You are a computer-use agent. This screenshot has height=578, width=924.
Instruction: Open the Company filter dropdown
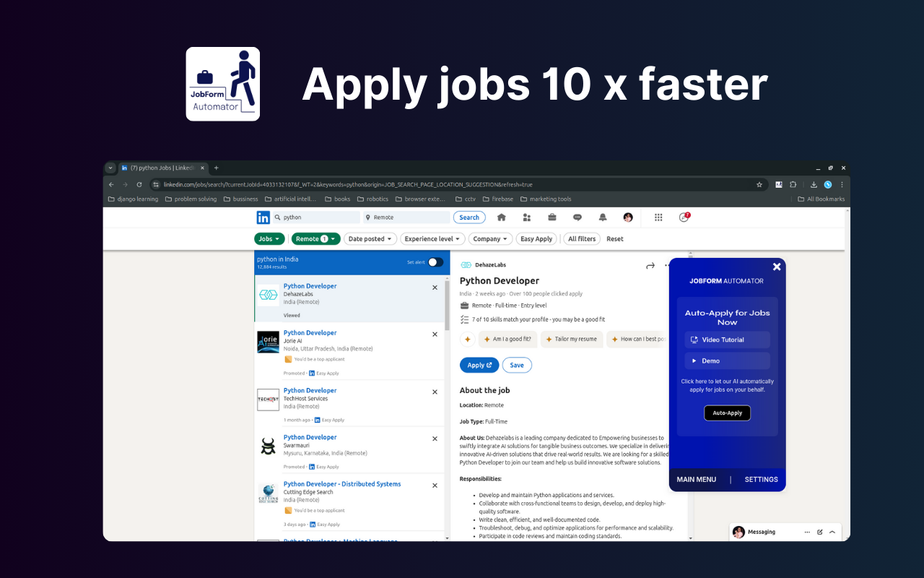(490, 239)
